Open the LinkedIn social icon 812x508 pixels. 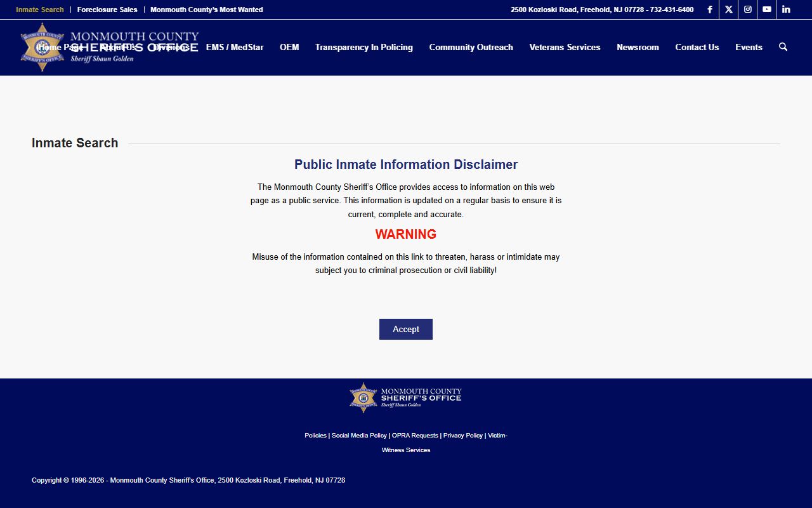785,10
